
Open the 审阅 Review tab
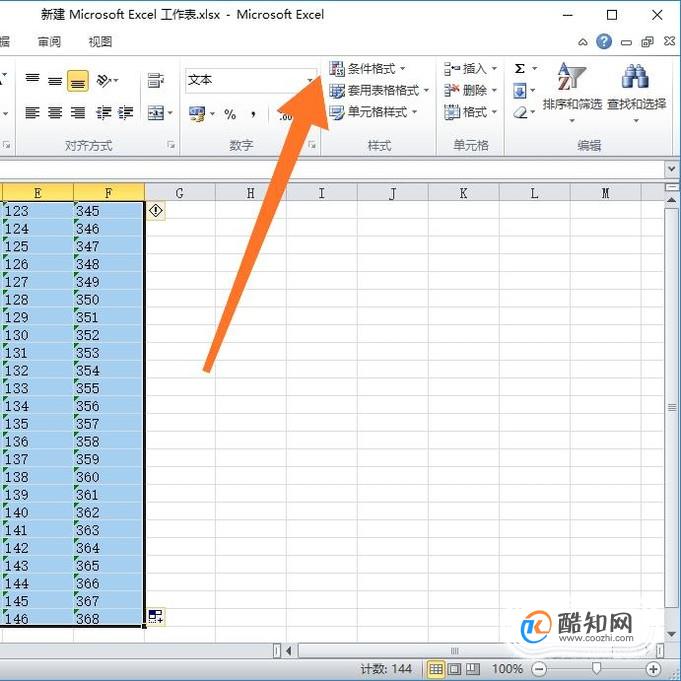pyautogui.click(x=49, y=42)
